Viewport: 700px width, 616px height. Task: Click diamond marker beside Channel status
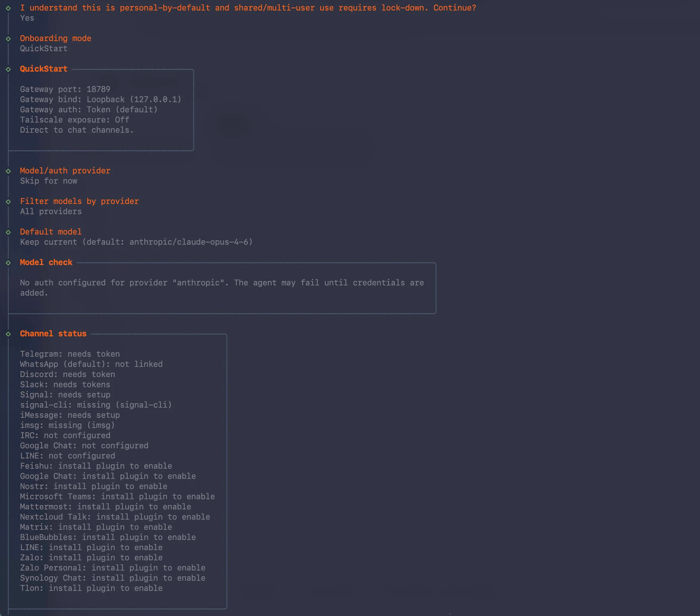[x=8, y=334]
